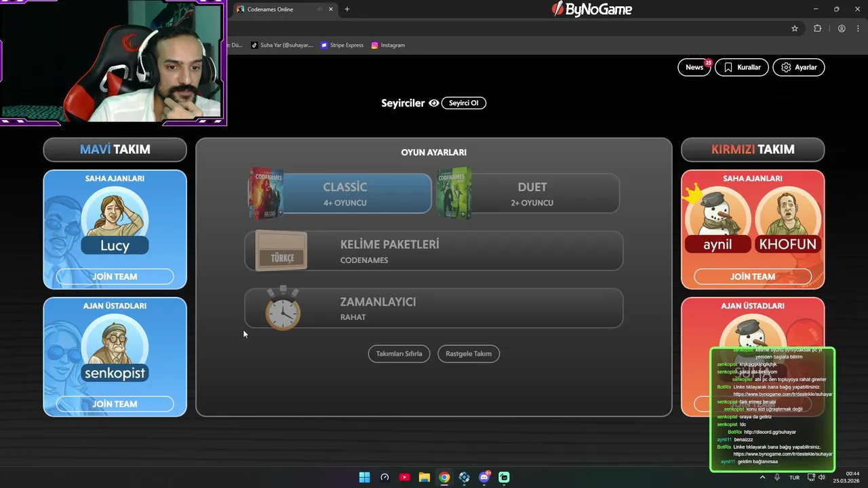
Task: Click the Mavi Takım header
Action: pyautogui.click(x=115, y=149)
